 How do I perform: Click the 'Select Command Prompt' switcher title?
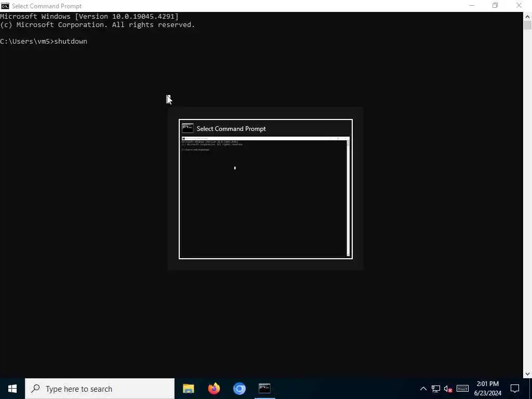point(231,129)
